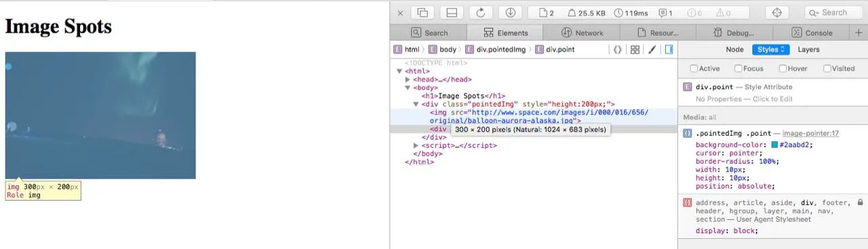Viewport: 868px width, 249px height.
Task: Open the Resources tab
Action: [x=658, y=33]
